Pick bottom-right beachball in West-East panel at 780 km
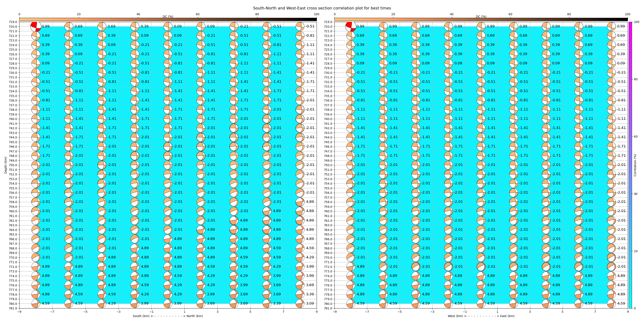The width and height of the screenshot is (644, 322). click(x=611, y=304)
